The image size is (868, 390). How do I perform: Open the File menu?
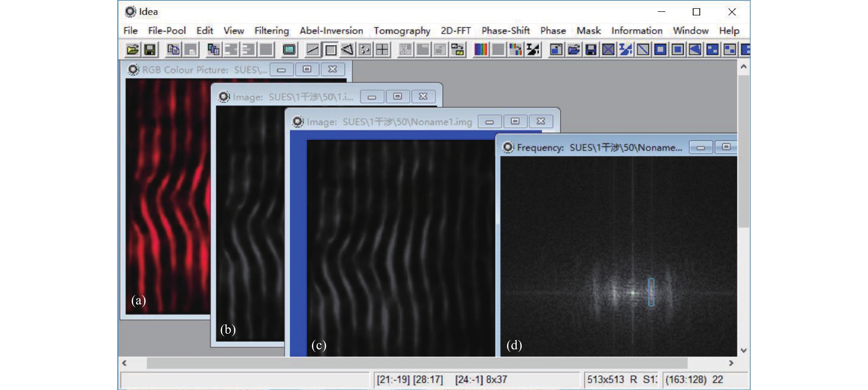(x=130, y=31)
